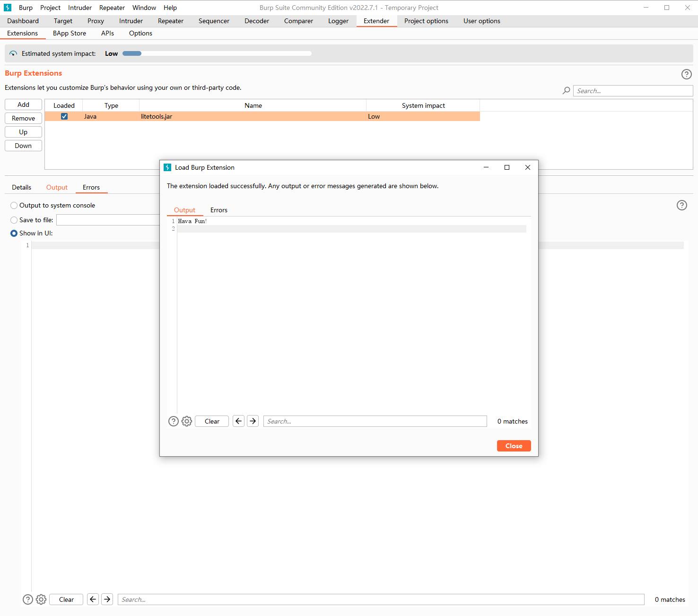
Task: Move extension Down in the list
Action: tap(23, 146)
